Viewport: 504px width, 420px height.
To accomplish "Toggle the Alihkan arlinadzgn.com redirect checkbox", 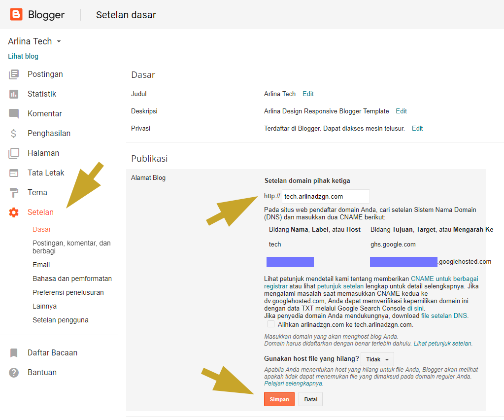I will click(x=271, y=324).
